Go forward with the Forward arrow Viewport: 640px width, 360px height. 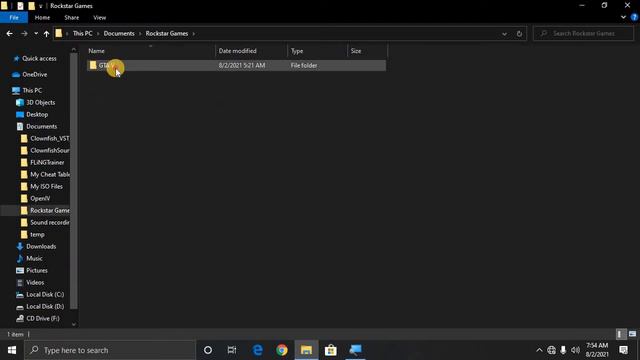(24, 33)
